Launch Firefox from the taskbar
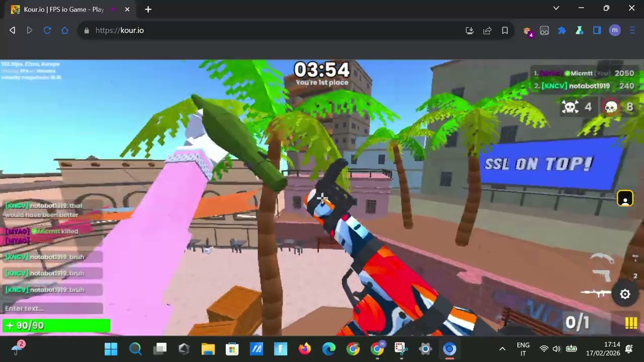This screenshot has height=362, width=644. click(x=304, y=349)
